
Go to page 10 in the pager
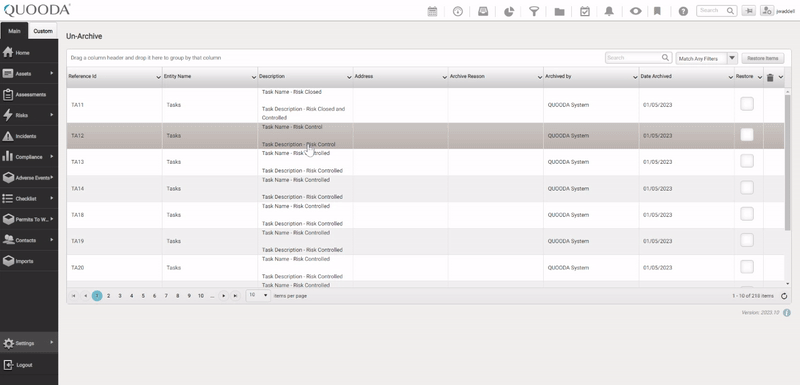tap(201, 296)
